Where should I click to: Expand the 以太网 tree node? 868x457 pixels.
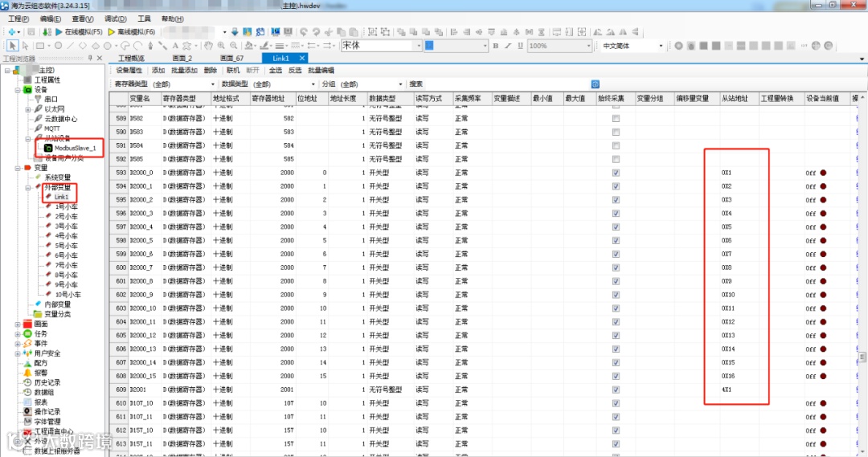click(27, 109)
